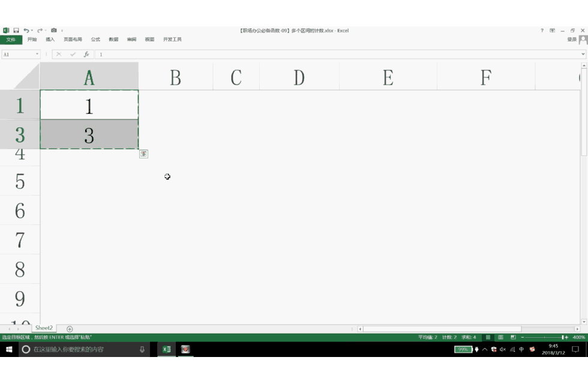Click vertical scrollbar down arrow

pyautogui.click(x=584, y=322)
